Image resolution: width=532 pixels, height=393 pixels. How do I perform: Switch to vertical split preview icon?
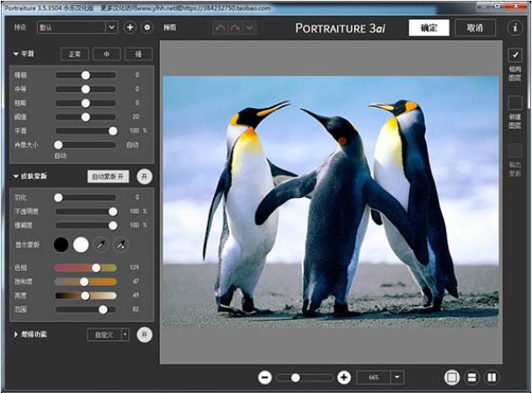pyautogui.click(x=492, y=377)
